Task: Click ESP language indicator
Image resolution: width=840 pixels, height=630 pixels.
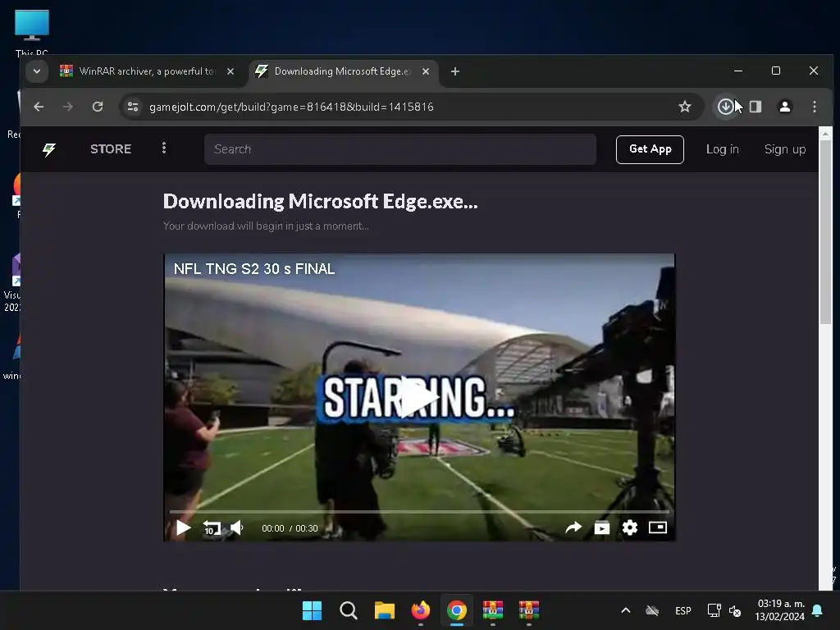Action: click(x=683, y=610)
